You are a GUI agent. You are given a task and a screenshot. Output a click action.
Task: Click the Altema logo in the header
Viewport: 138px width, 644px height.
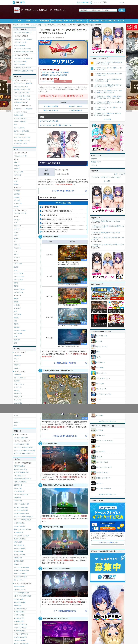pyautogui.click(x=18, y=2)
